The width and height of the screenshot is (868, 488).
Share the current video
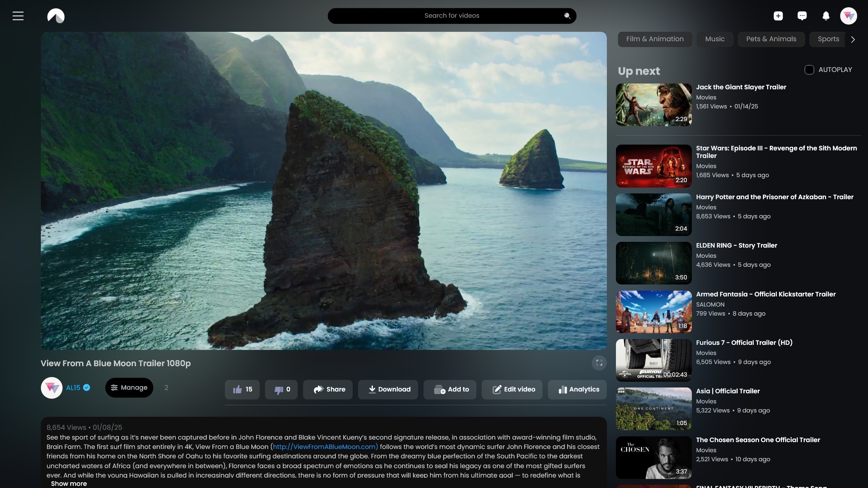(327, 389)
